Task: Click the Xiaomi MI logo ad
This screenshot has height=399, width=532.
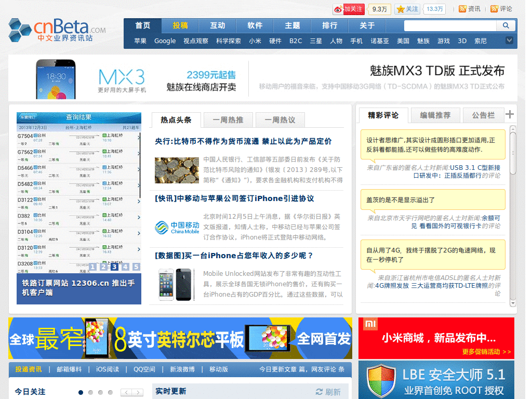Action: point(370,324)
